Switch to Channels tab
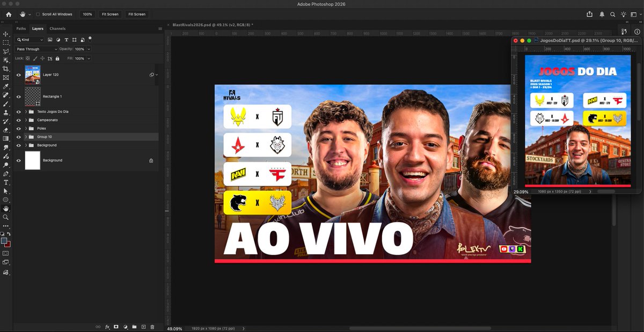The height and width of the screenshot is (332, 644). [57, 28]
